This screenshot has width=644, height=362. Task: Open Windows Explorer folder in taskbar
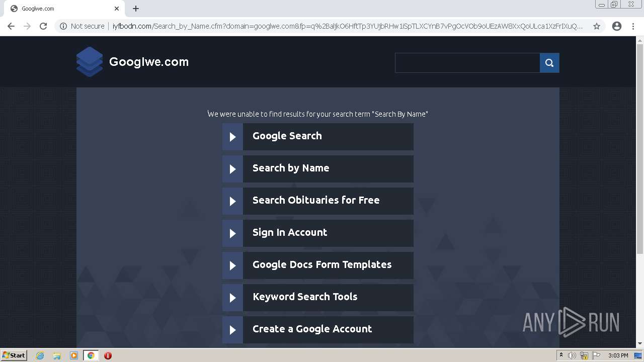(57, 355)
